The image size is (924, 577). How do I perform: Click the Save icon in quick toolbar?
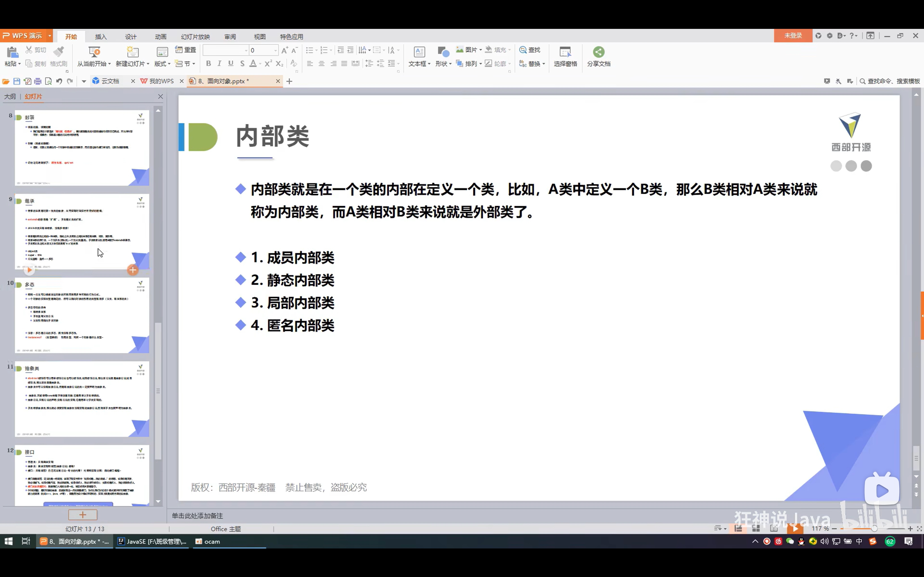pyautogui.click(x=16, y=81)
